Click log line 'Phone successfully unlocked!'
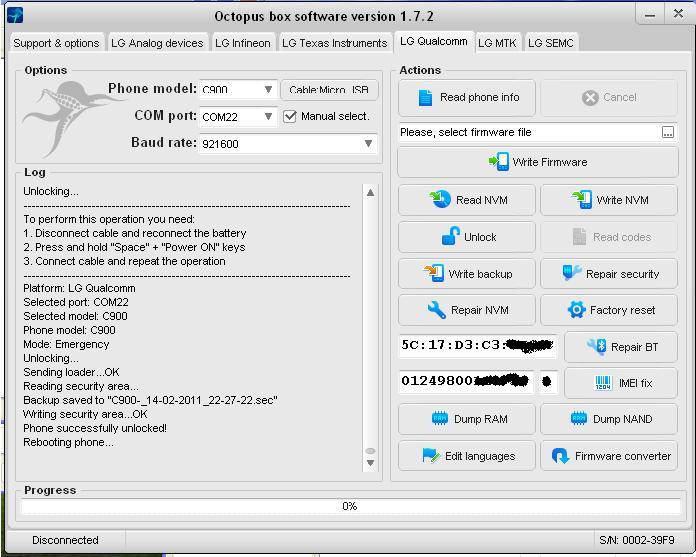Viewport: 696px width, 557px height. coord(95,428)
